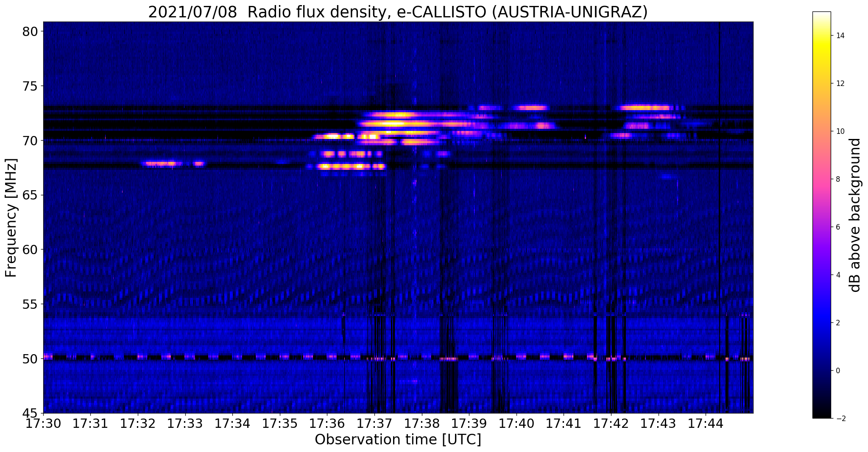Click the 55 MHz frequency tick label
The height and width of the screenshot is (452, 868).
point(30,304)
